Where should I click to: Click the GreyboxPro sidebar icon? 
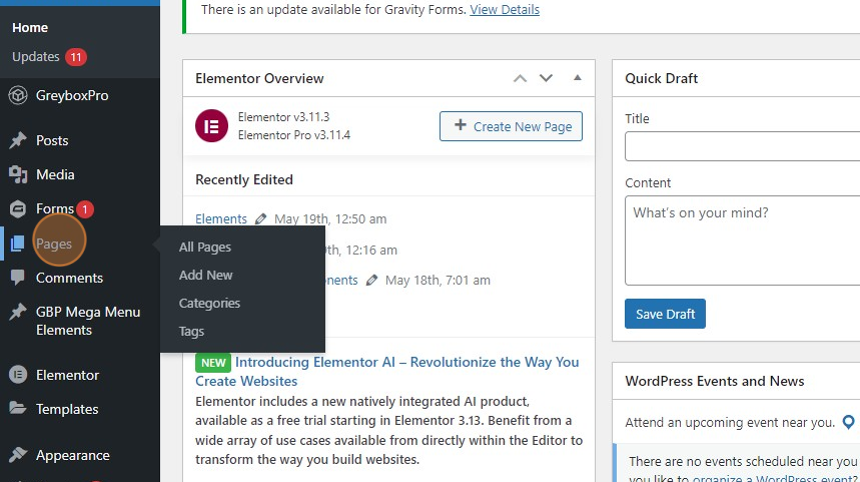coord(18,95)
